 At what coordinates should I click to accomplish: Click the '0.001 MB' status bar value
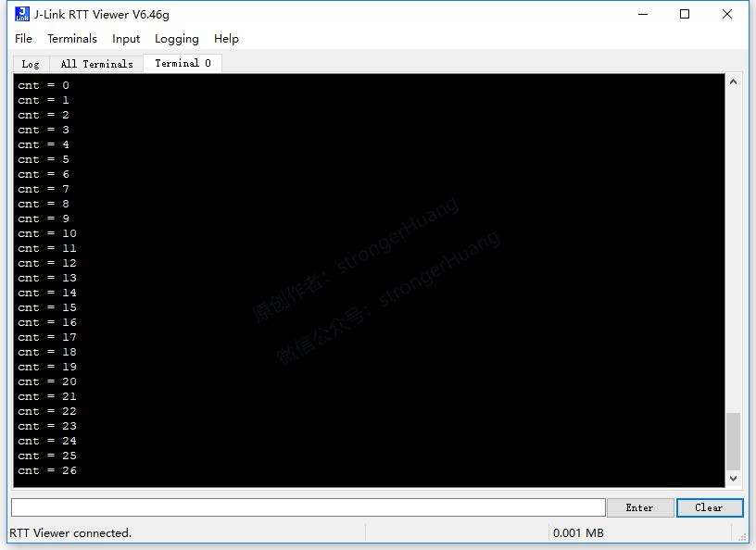578,532
